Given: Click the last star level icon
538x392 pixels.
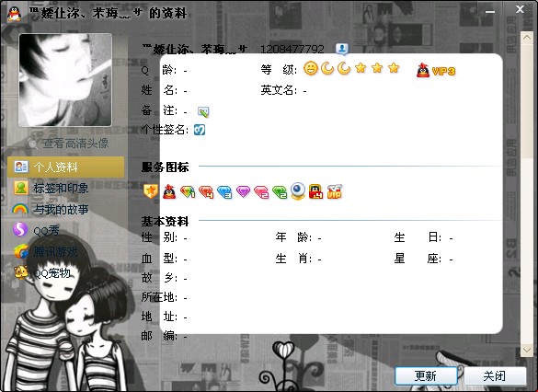Looking at the screenshot, I should 394,68.
